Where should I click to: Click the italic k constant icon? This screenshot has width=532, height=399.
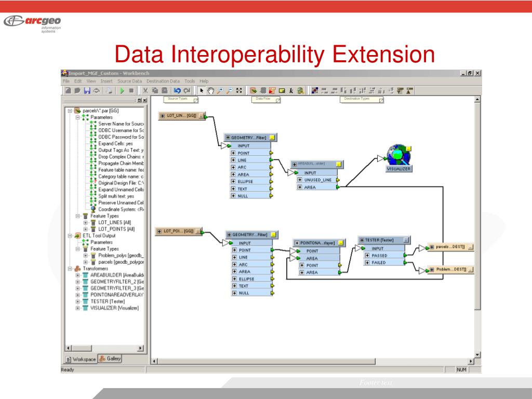click(291, 90)
